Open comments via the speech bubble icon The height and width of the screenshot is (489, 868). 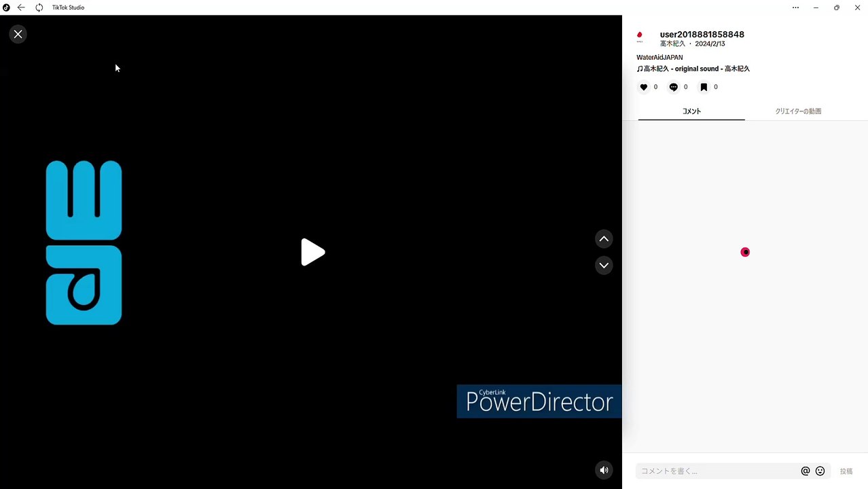click(x=674, y=87)
